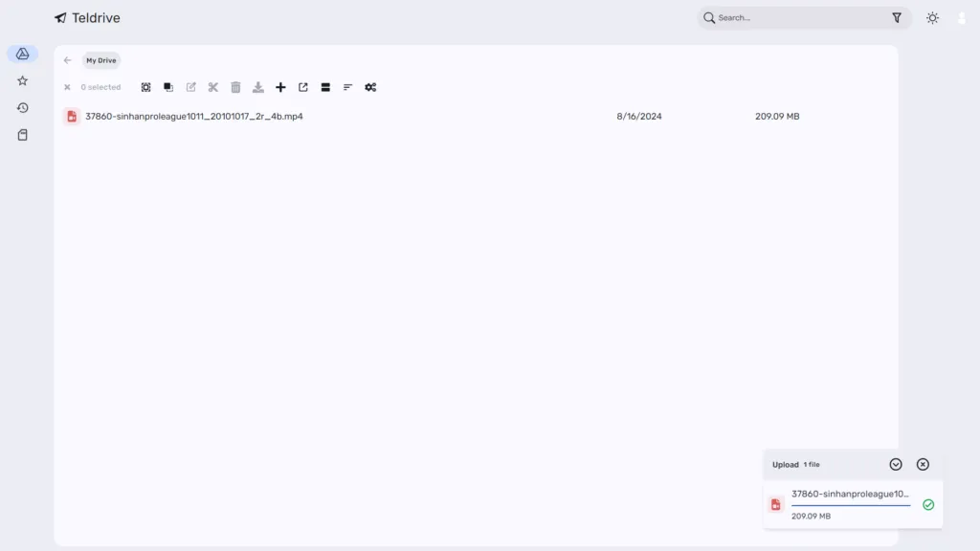Select all files with the select-all toolbar icon

(x=145, y=87)
